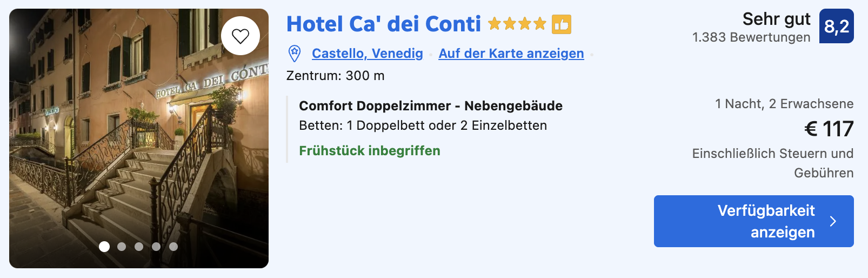Select the third photo carousel dot
Viewport: 868px width, 278px height.
pyautogui.click(x=139, y=247)
